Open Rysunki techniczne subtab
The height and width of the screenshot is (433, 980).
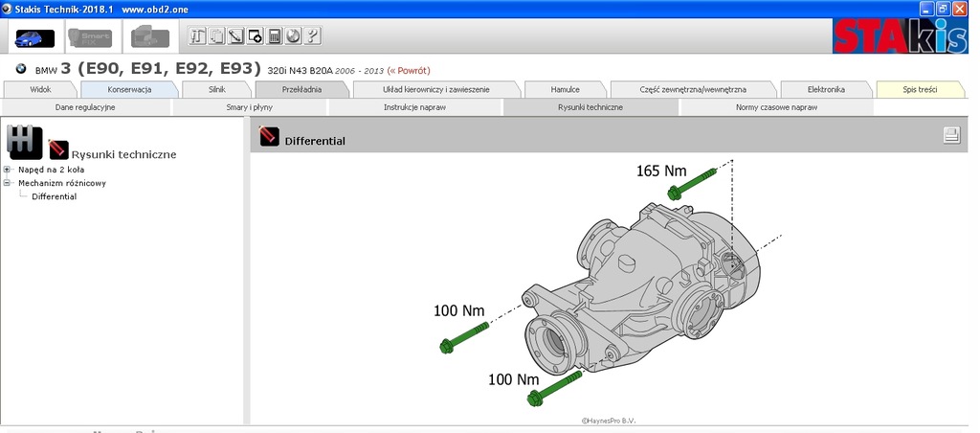tap(590, 107)
